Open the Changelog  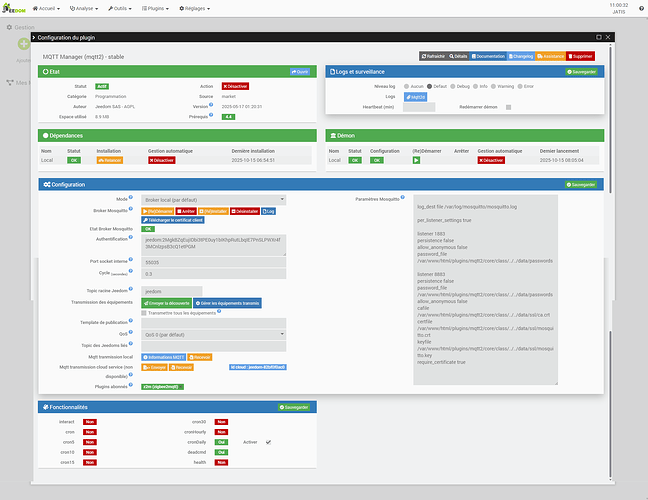pos(521,56)
